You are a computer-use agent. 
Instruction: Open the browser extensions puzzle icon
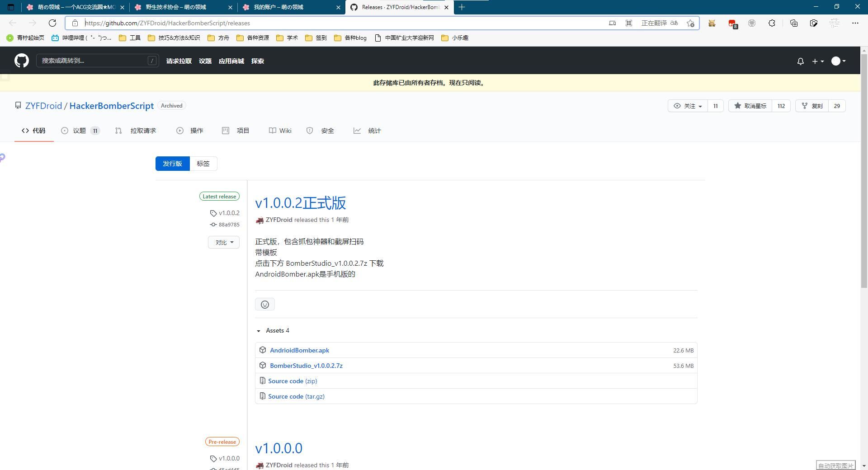tap(772, 23)
